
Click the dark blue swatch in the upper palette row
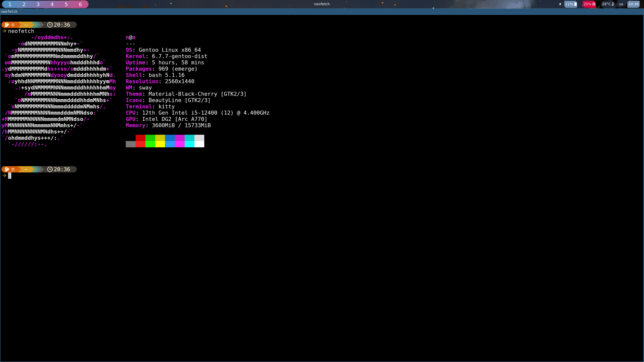170,138
